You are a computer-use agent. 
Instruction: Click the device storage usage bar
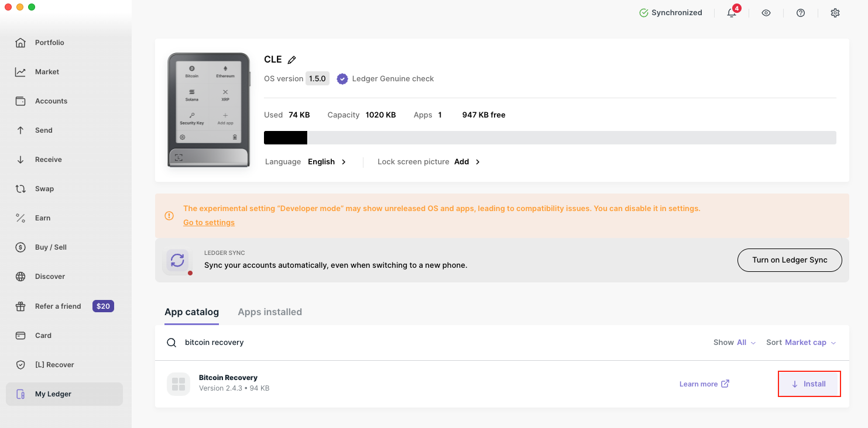click(550, 138)
